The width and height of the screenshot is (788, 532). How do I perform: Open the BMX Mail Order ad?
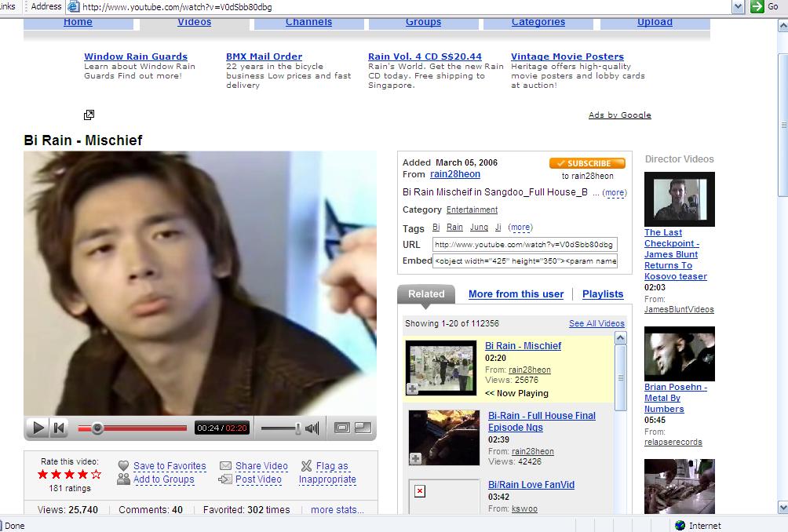pyautogui.click(x=264, y=56)
